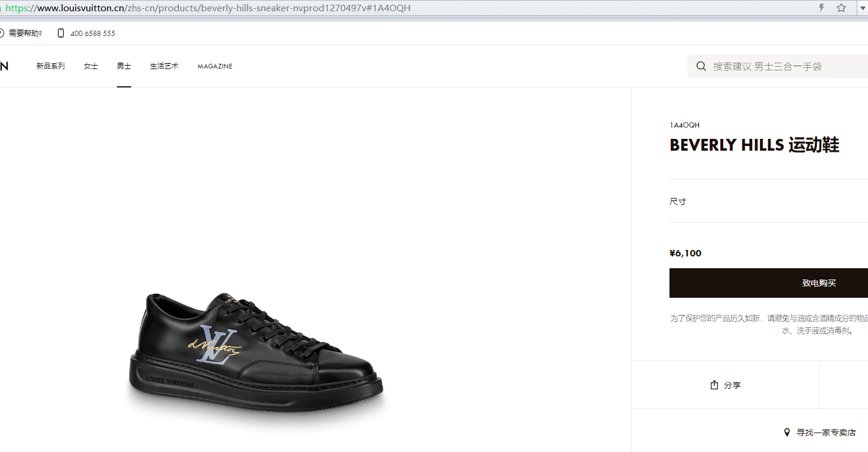
Task: Click the 致电购买 button
Action: (769, 283)
